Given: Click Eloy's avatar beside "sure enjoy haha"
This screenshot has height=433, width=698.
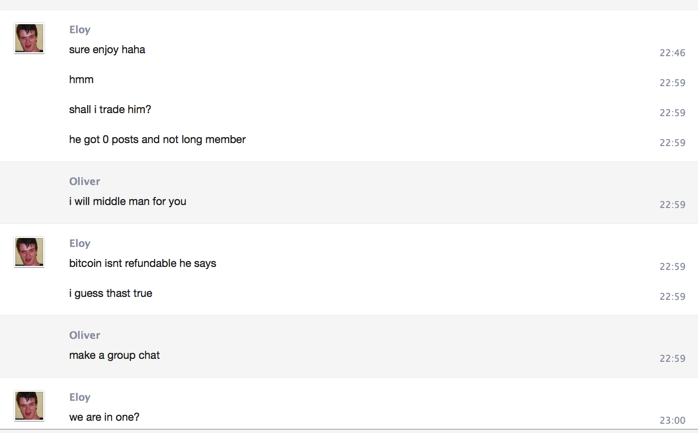Looking at the screenshot, I should coord(29,39).
